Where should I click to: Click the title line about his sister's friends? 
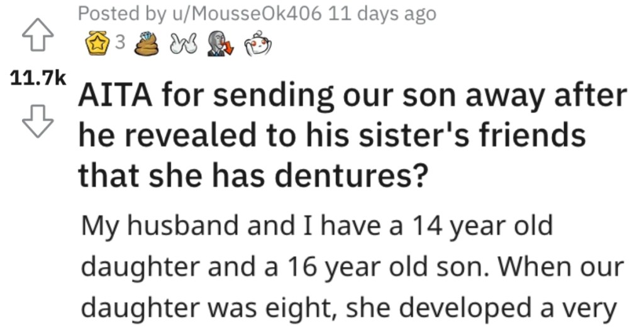click(331, 136)
